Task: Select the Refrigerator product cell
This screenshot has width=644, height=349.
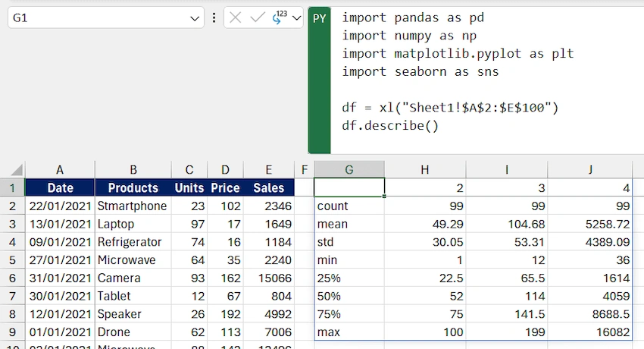Action: [x=133, y=242]
